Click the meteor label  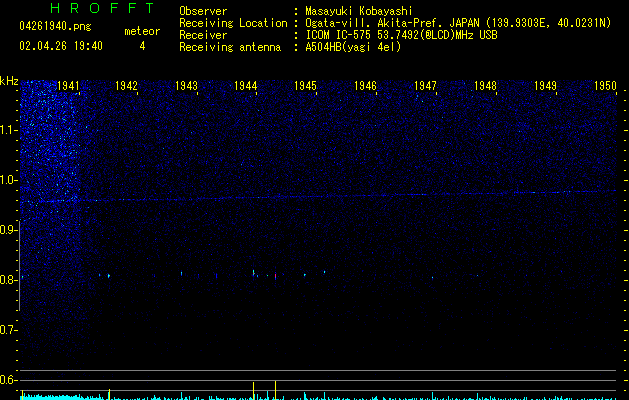click(142, 31)
